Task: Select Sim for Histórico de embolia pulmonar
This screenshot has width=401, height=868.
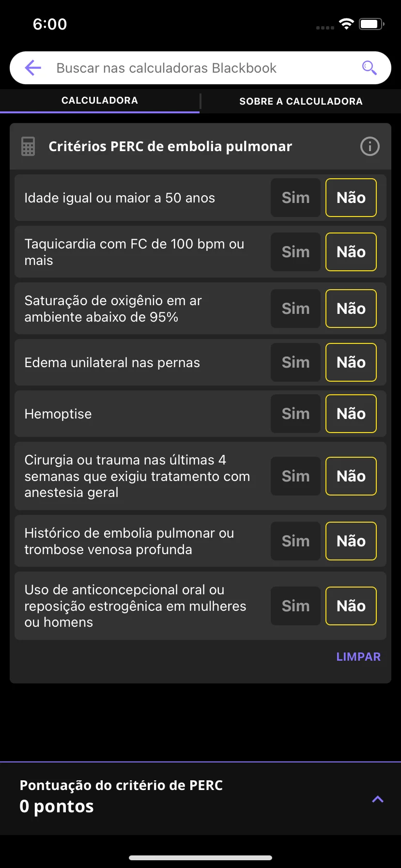Action: point(295,541)
